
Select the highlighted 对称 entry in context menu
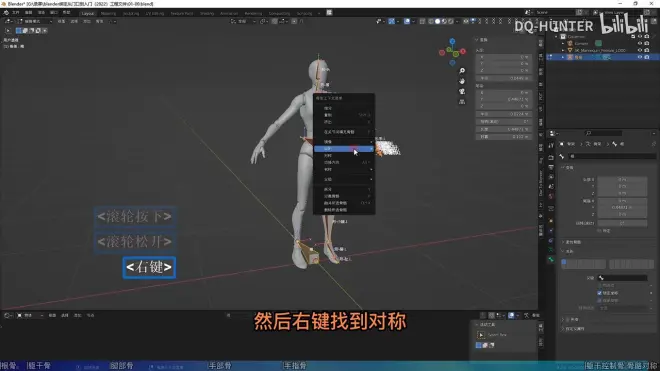(344, 149)
